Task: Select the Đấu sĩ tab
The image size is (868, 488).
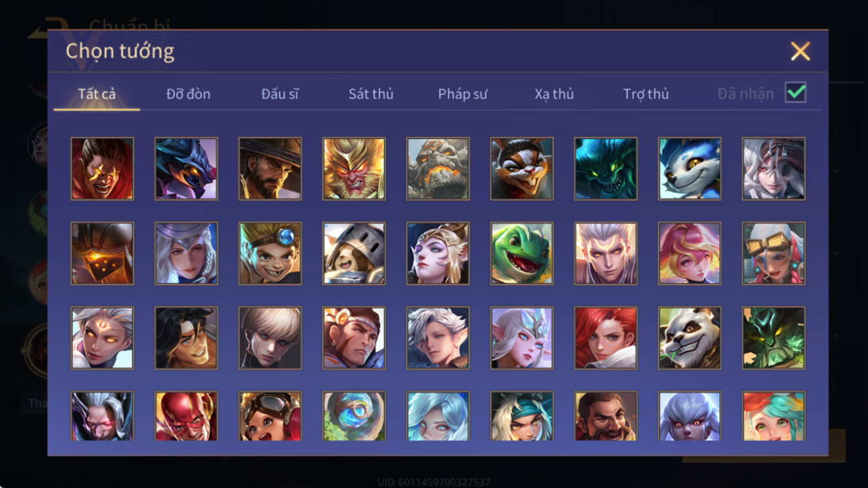Action: point(279,94)
